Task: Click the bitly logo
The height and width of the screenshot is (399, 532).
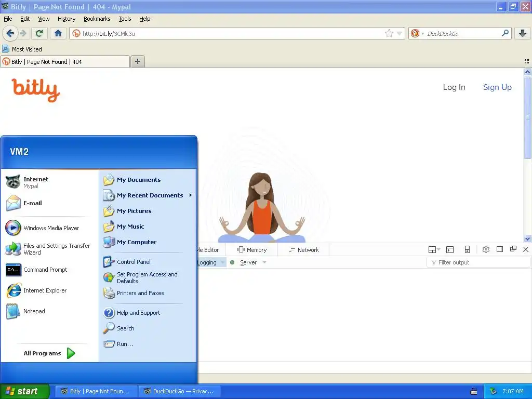Action: 36,90
